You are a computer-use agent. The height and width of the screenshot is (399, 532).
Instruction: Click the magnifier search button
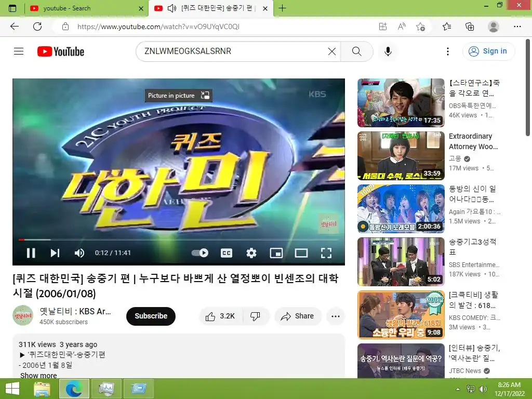tap(356, 51)
